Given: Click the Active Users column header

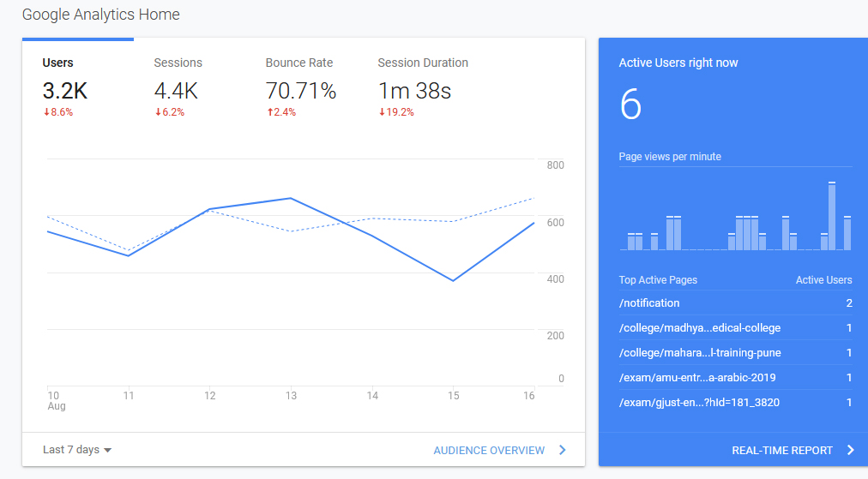Looking at the screenshot, I should click(x=823, y=280).
